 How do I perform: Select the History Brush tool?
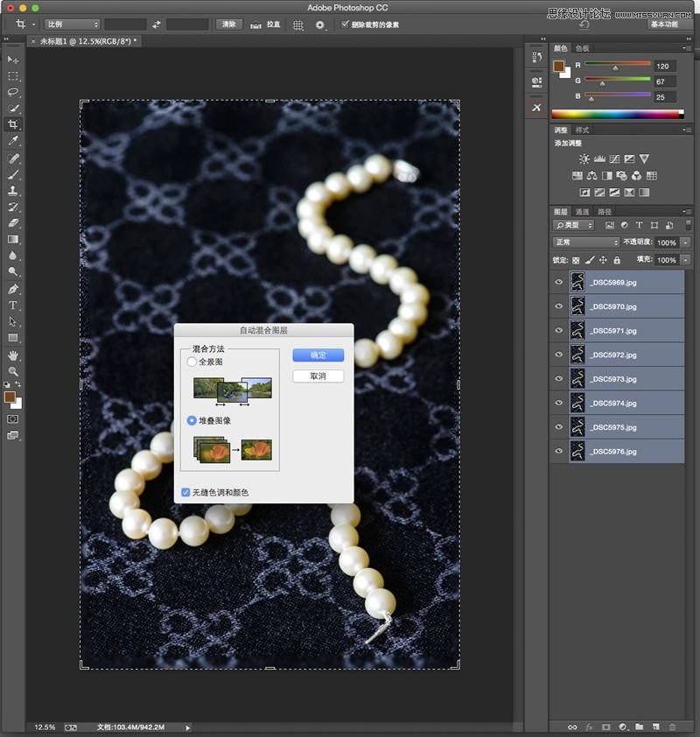click(12, 207)
